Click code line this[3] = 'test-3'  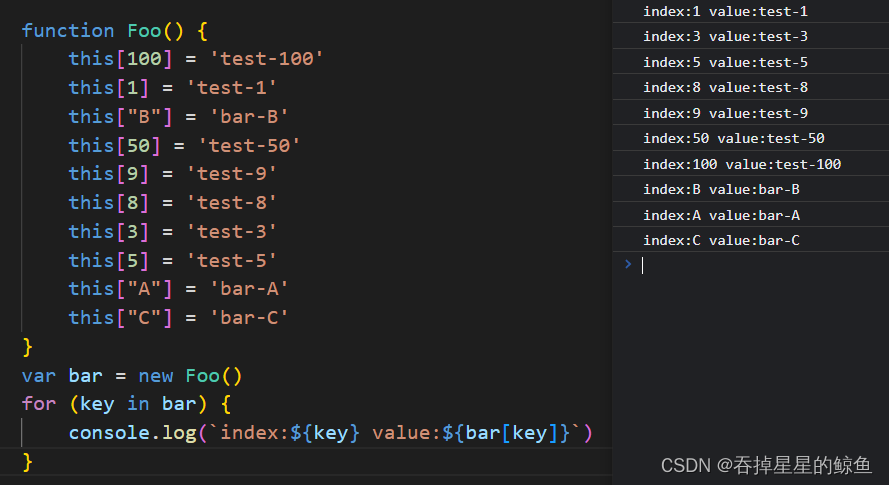[x=172, y=231]
